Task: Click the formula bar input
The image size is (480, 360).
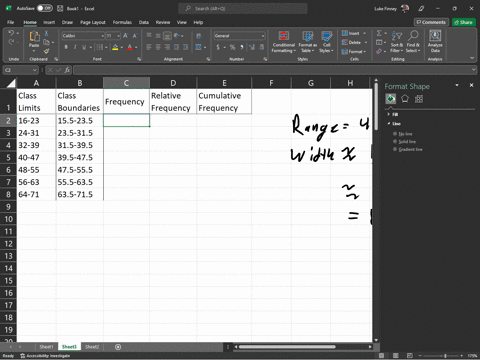Action: tap(273, 70)
